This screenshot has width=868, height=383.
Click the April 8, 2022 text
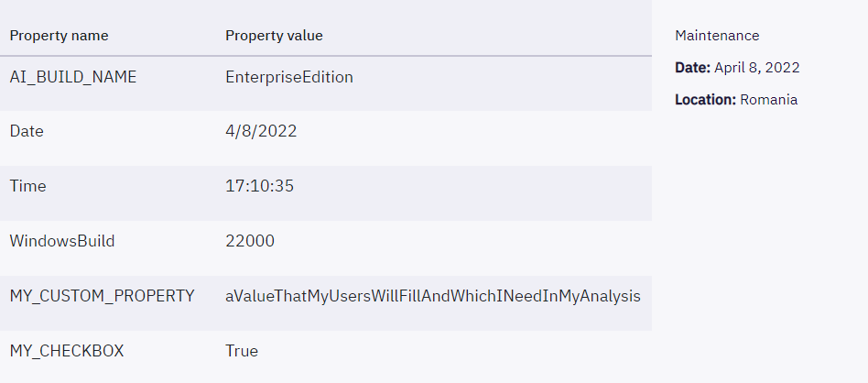point(756,68)
